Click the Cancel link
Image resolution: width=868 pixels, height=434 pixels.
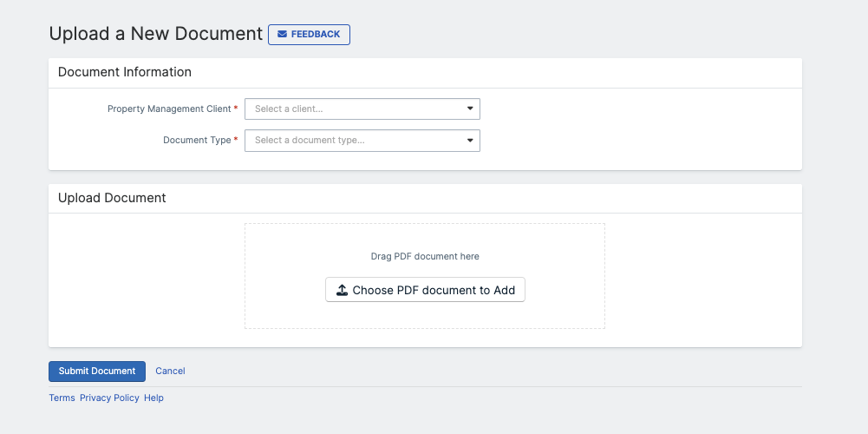(170, 372)
